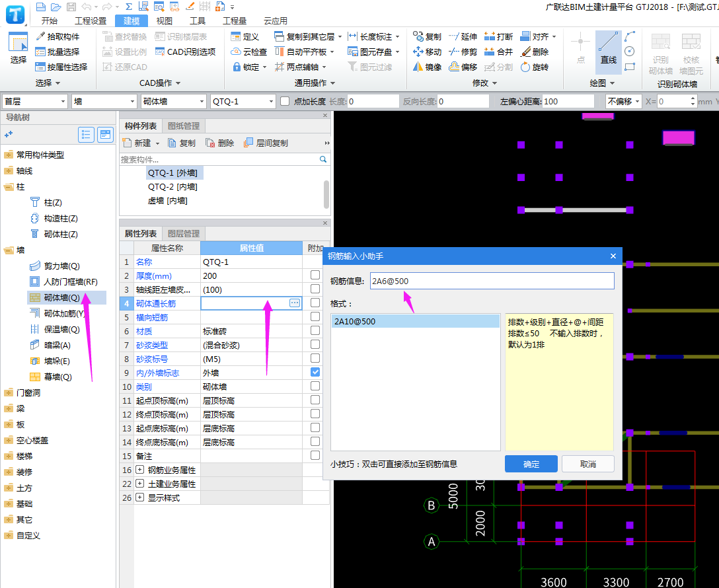Uncheck the 内/外墙标志 additional checkbox
This screenshot has width=719, height=588.
315,372
